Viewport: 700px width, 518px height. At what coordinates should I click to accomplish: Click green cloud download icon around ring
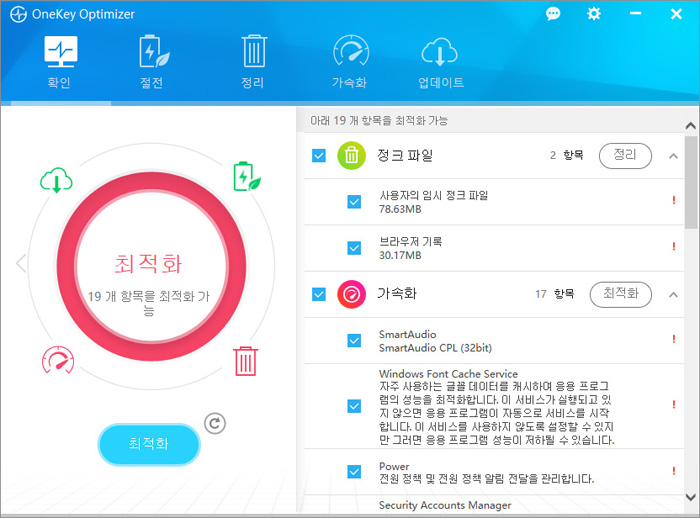coord(56,180)
